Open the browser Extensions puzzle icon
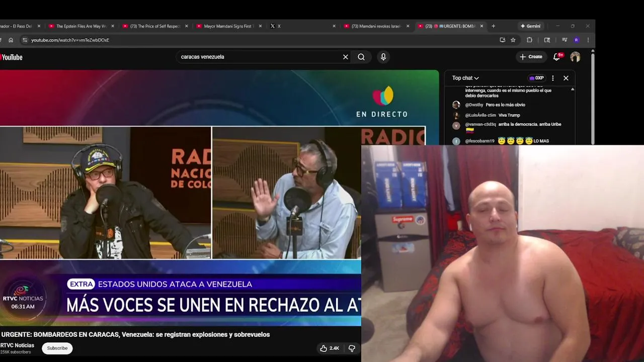 point(529,40)
